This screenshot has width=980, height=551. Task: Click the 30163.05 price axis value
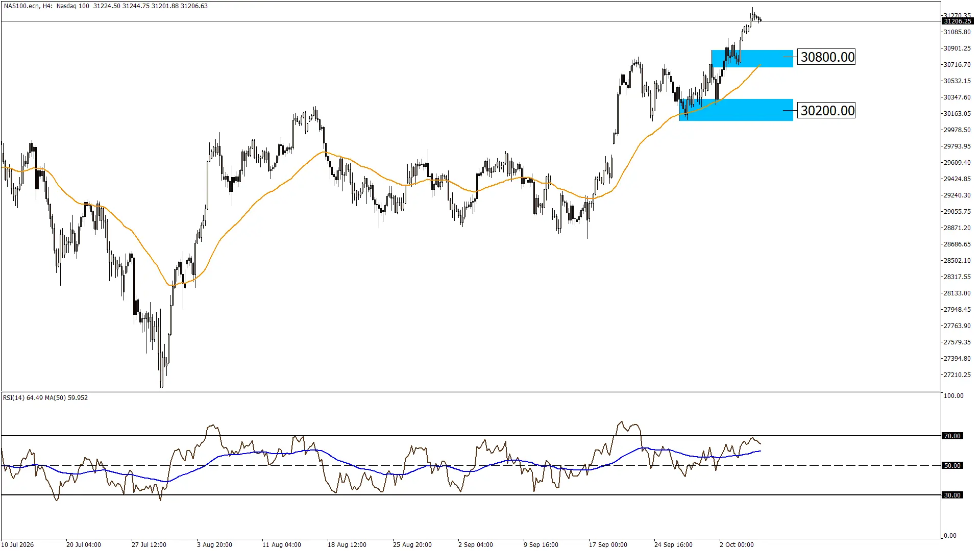pos(957,114)
